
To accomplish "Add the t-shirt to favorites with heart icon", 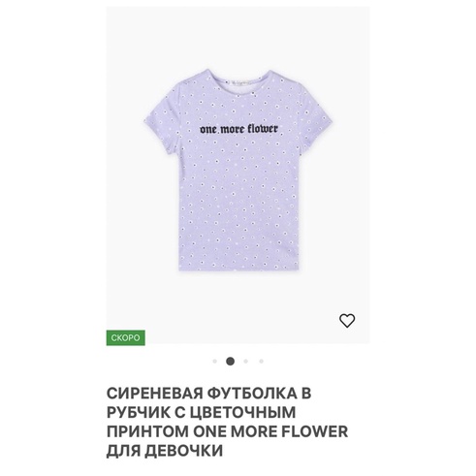I will tap(347, 321).
